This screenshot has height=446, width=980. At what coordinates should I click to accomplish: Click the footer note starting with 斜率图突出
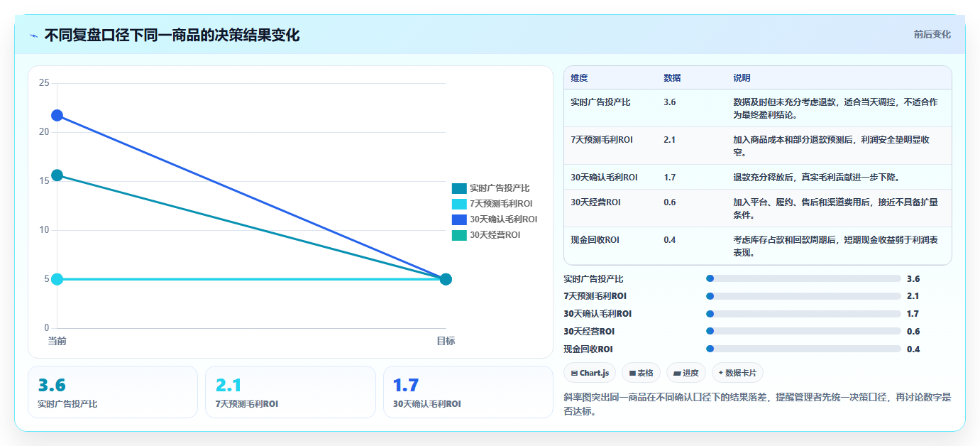click(x=757, y=404)
